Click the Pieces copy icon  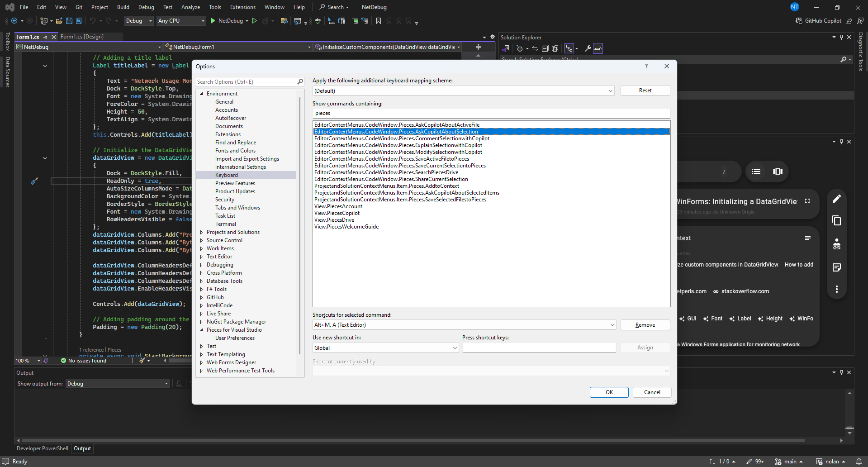[837, 220]
